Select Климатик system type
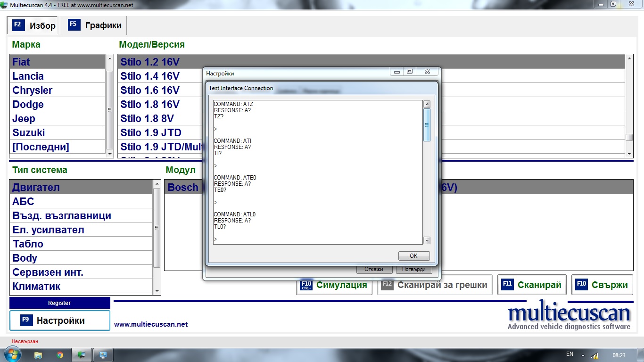644x362 pixels. tap(37, 287)
